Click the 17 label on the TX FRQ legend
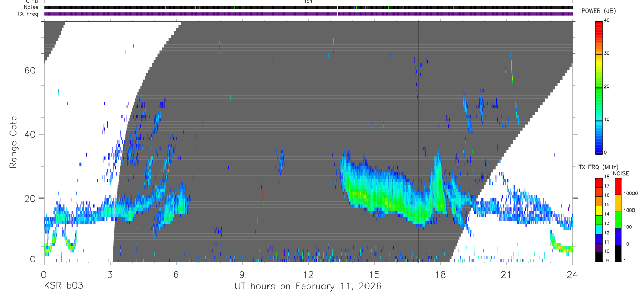This screenshot has width=644, height=297. click(607, 186)
